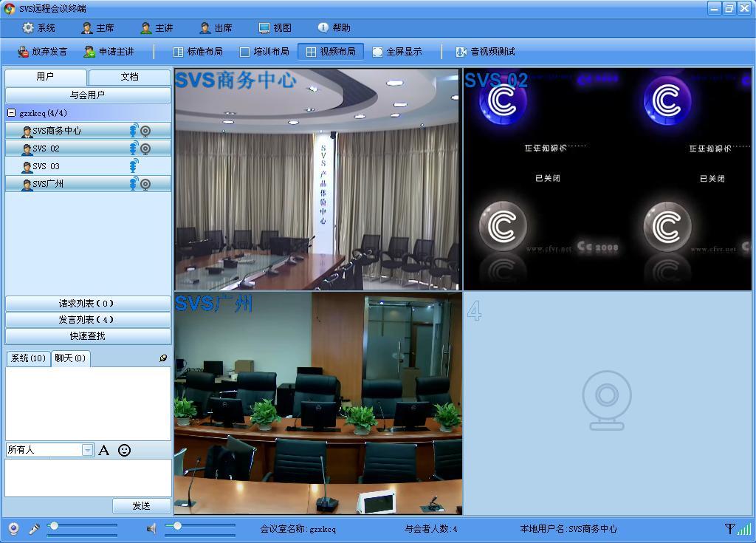Click the microphone icon in status bar
The width and height of the screenshot is (756, 543).
click(34, 529)
